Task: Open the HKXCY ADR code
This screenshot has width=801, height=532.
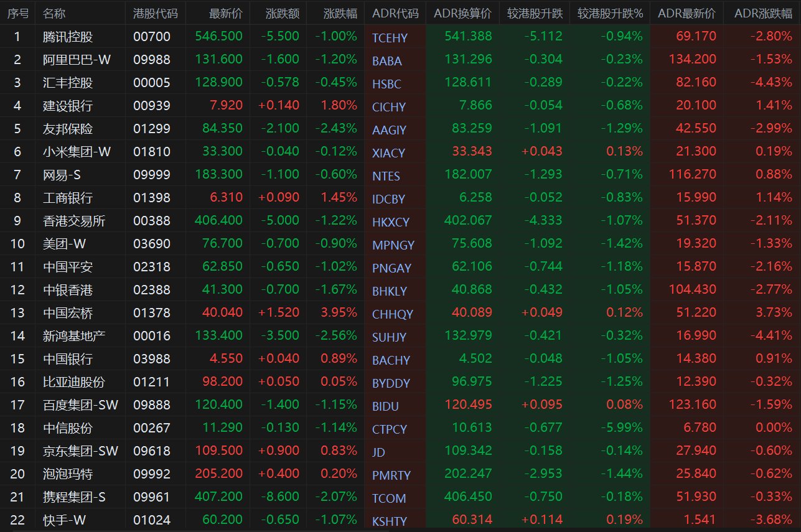Action: pos(390,222)
